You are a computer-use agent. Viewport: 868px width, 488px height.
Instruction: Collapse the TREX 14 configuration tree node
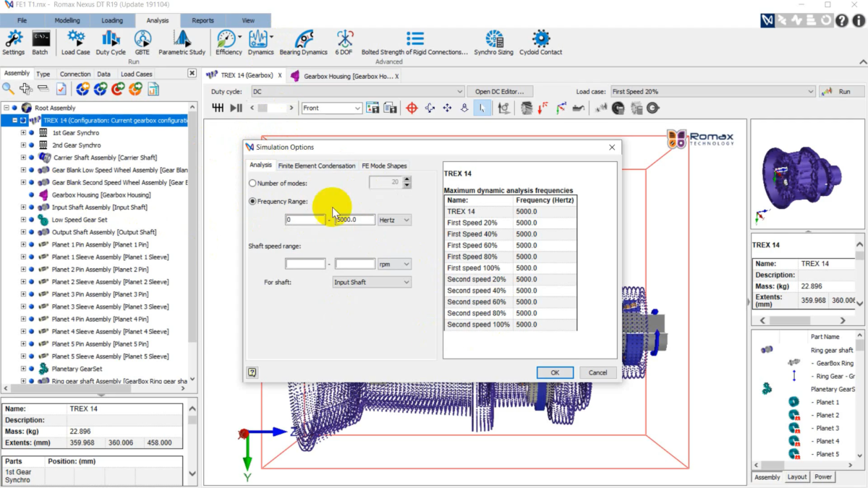tap(14, 121)
